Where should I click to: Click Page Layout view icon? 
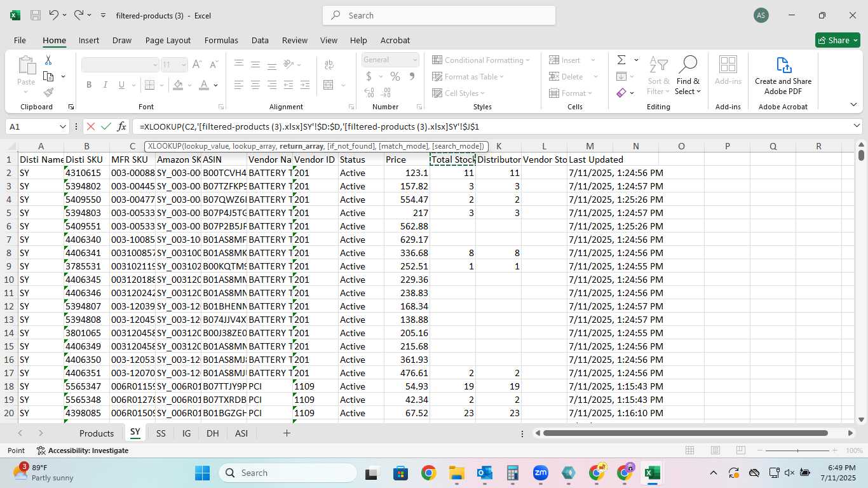(715, 451)
